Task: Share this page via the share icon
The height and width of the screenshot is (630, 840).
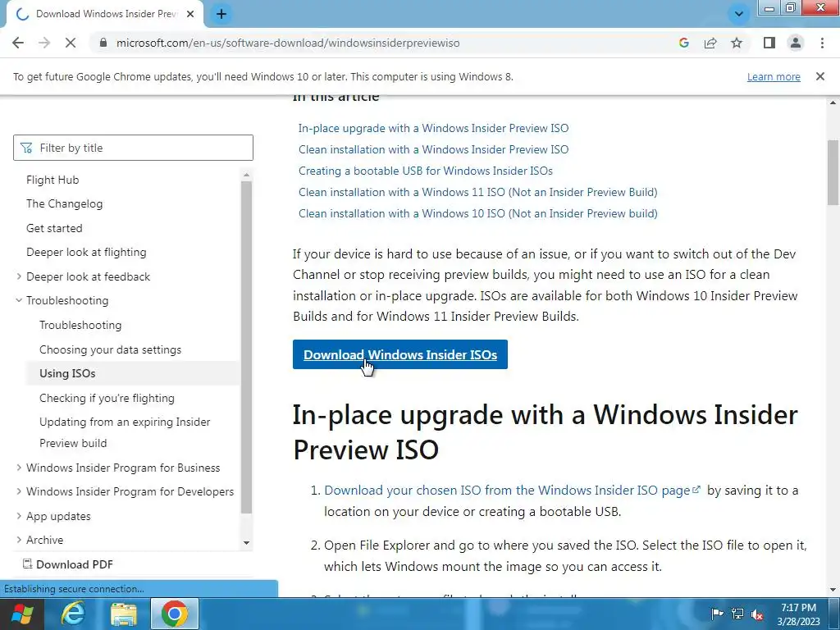Action: pyautogui.click(x=710, y=43)
